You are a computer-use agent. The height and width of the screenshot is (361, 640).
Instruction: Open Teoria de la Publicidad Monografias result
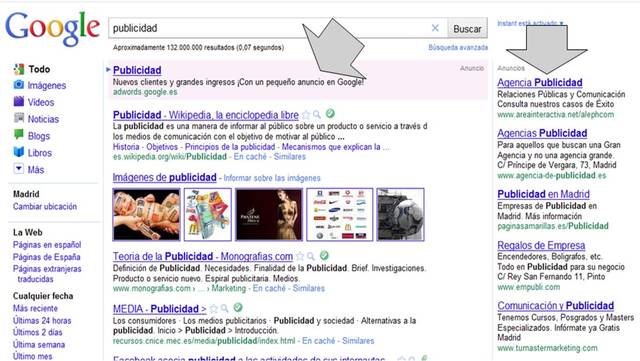coord(203,256)
